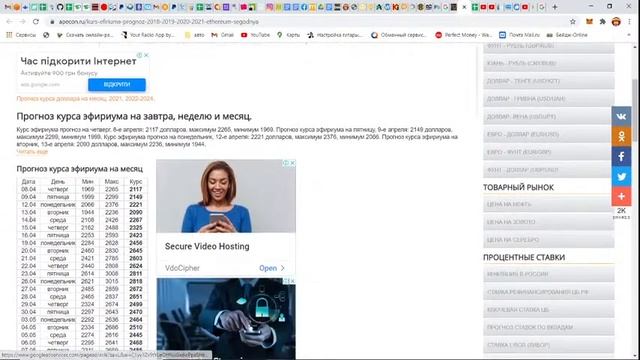
Task: Reload the current page
Action: click(36, 22)
